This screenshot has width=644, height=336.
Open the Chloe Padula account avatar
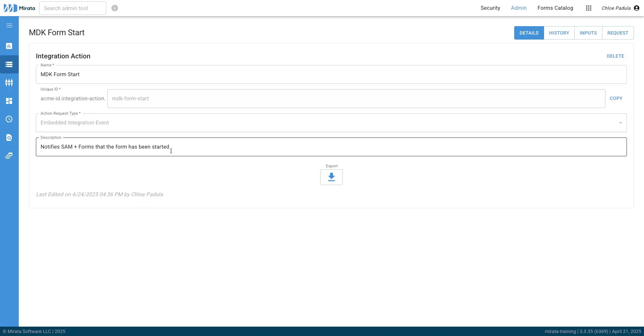637,8
